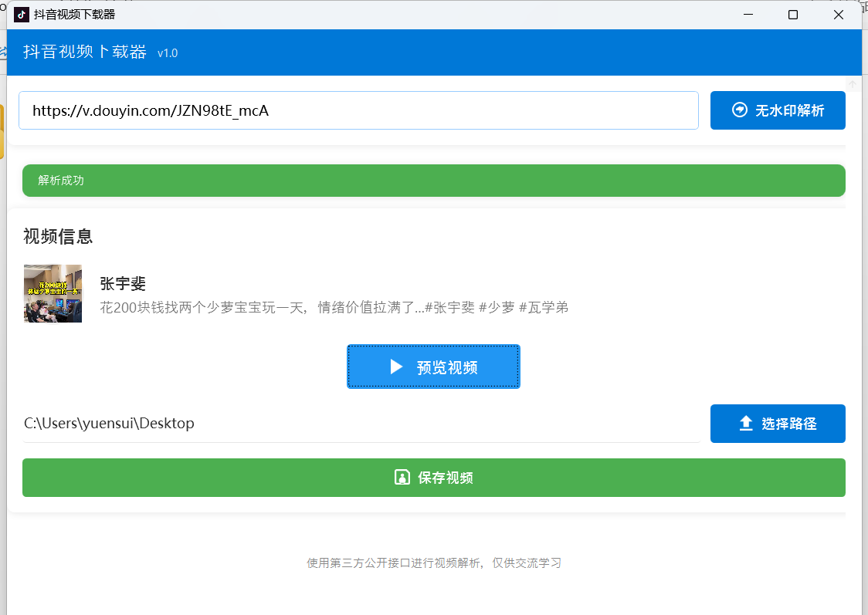Click the 选择路径 choose path button

click(x=777, y=424)
